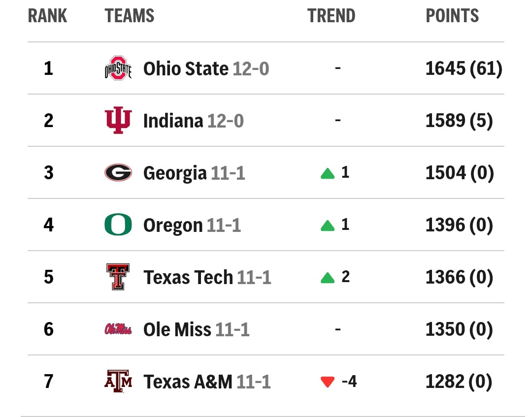
Task: Click the Ohio State team logo
Action: click(x=118, y=68)
